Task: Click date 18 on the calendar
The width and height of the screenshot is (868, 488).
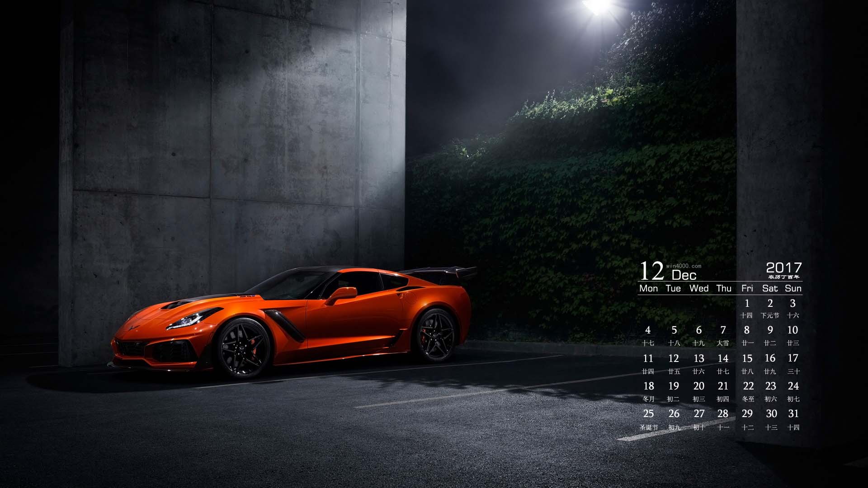Action: point(648,386)
